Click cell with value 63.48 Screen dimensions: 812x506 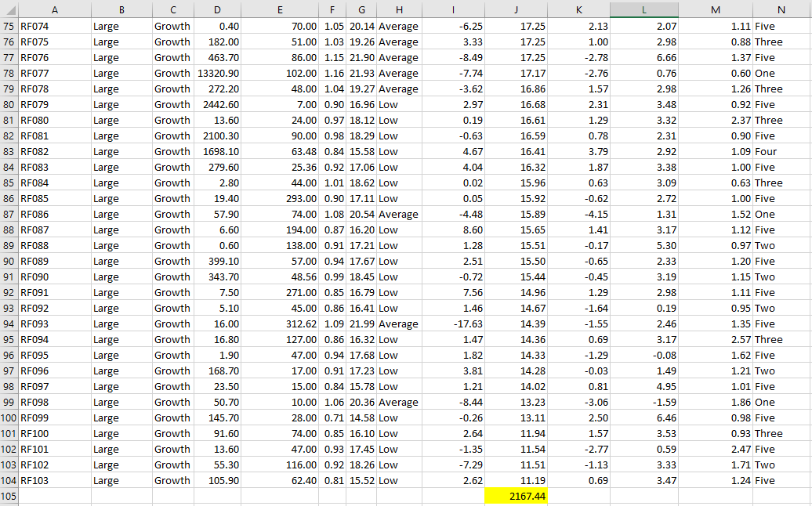pos(280,152)
